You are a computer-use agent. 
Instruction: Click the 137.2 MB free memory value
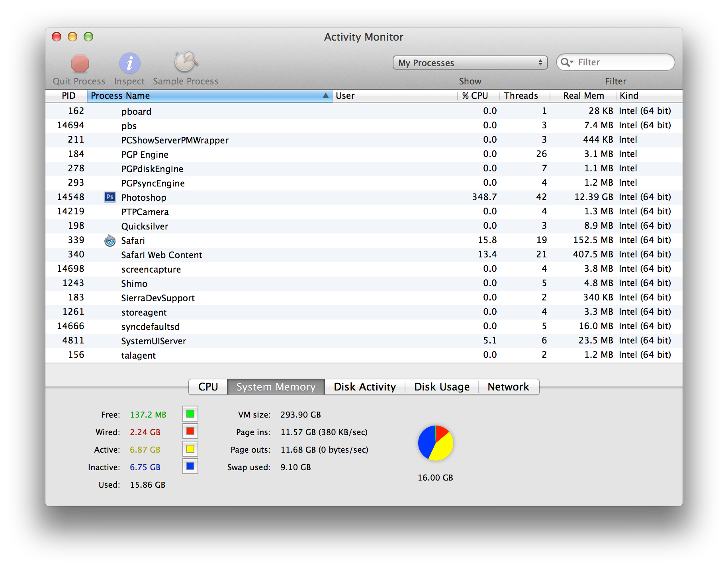coord(148,415)
